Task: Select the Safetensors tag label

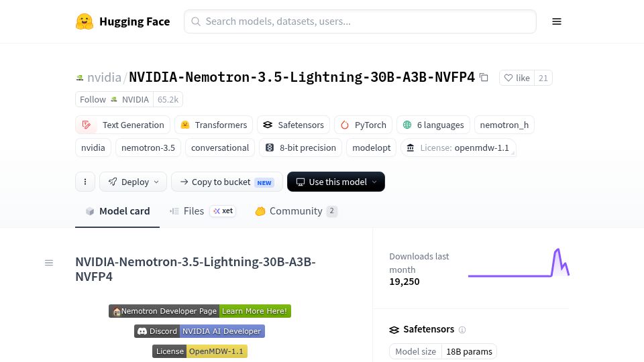Action: click(301, 125)
